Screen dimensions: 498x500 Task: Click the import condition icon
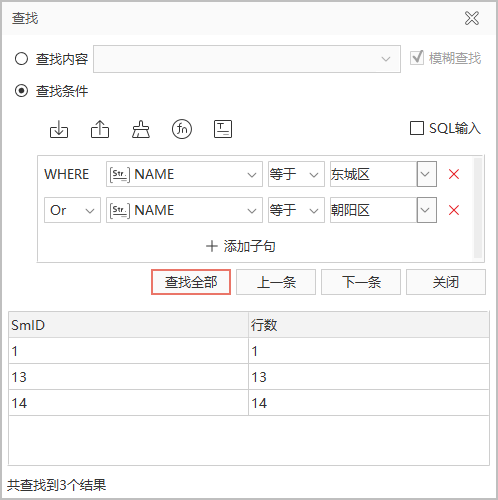tap(59, 129)
